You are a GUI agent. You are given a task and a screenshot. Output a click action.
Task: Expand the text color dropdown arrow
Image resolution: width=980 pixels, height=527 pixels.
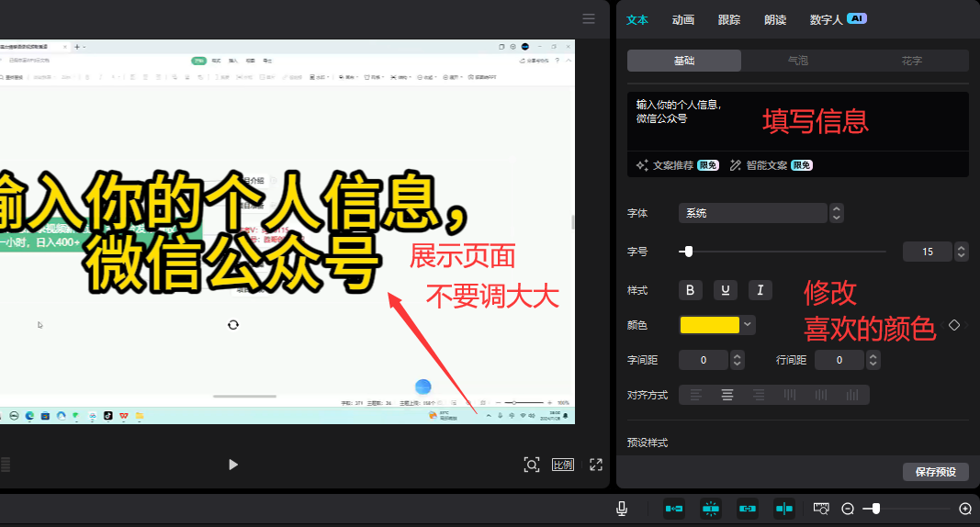[749, 325]
